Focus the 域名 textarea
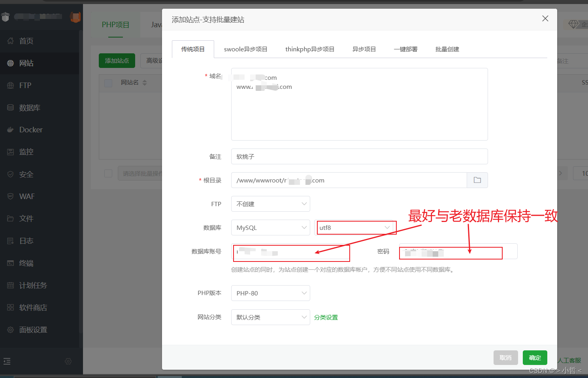Viewport: 588px width, 378px height. point(360,104)
